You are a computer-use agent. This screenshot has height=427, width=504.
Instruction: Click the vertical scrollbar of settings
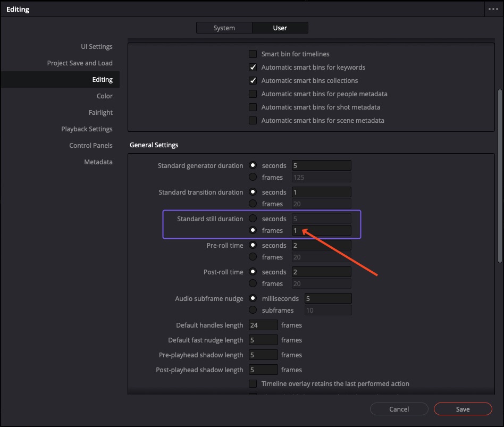(499, 175)
